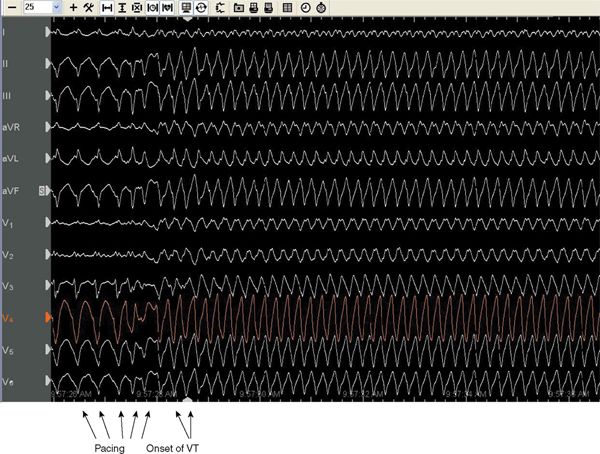
Task: Select the horizontal caliper measurement tool
Action: pyautogui.click(x=107, y=7)
